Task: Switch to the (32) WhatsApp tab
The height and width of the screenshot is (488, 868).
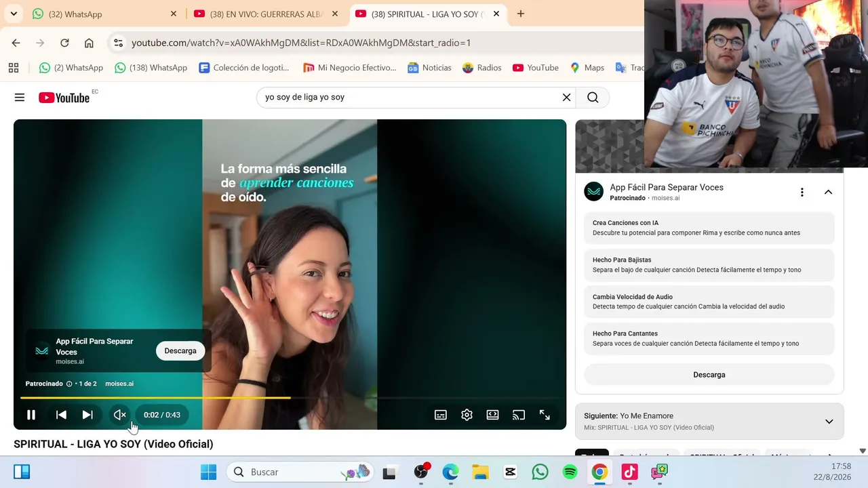Action: [x=105, y=14]
